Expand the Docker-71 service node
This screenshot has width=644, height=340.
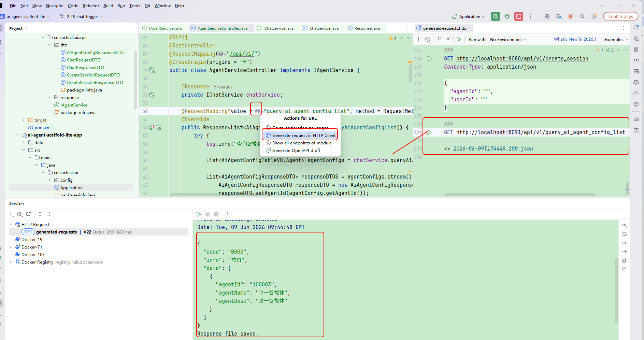coord(11,247)
